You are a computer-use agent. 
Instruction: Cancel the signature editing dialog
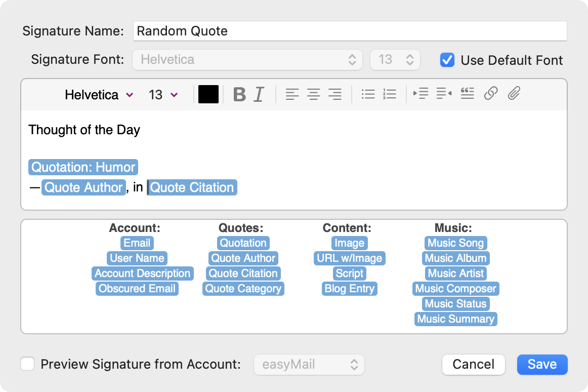tap(473, 364)
